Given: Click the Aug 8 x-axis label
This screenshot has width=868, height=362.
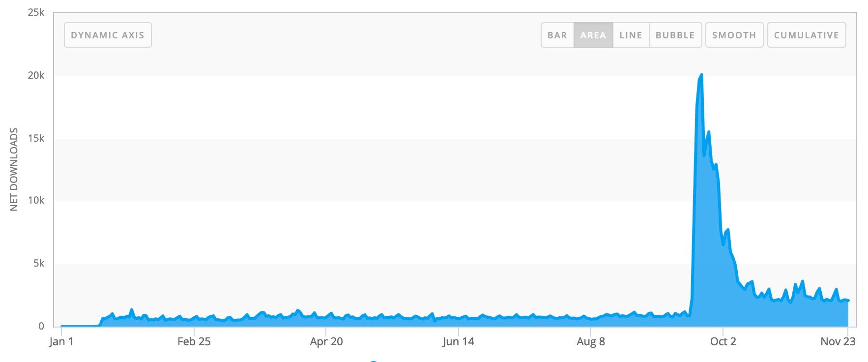Looking at the screenshot, I should click(591, 341).
